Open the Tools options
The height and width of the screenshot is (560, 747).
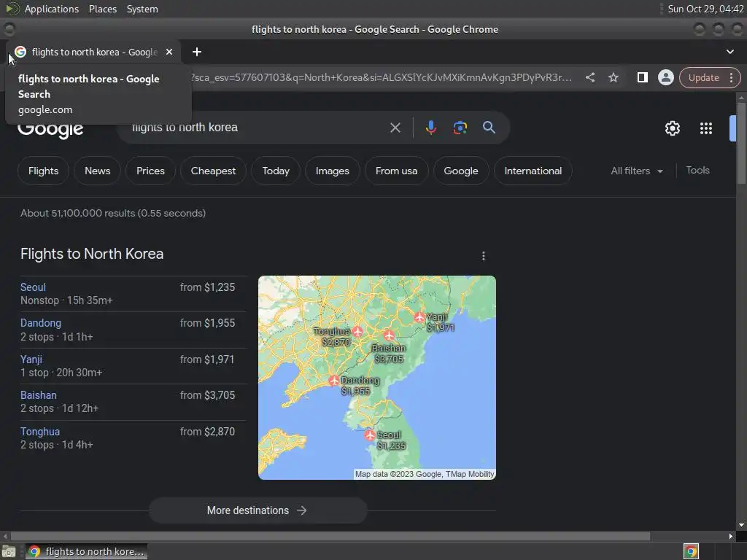click(697, 171)
